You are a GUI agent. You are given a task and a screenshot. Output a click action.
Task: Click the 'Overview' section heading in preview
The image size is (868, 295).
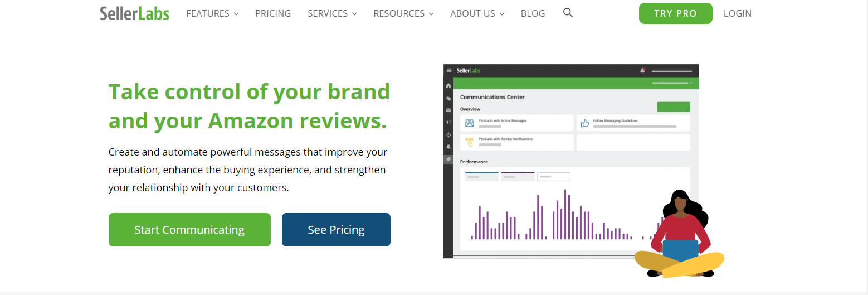click(470, 109)
